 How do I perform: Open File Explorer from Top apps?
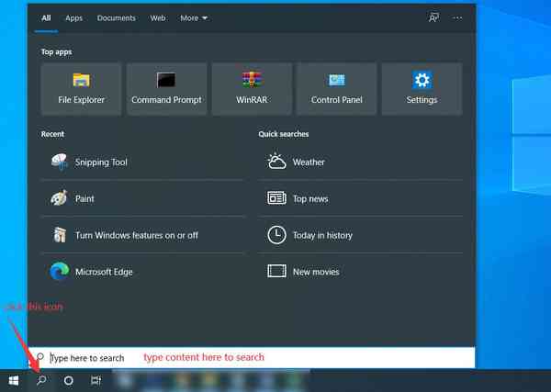(81, 89)
